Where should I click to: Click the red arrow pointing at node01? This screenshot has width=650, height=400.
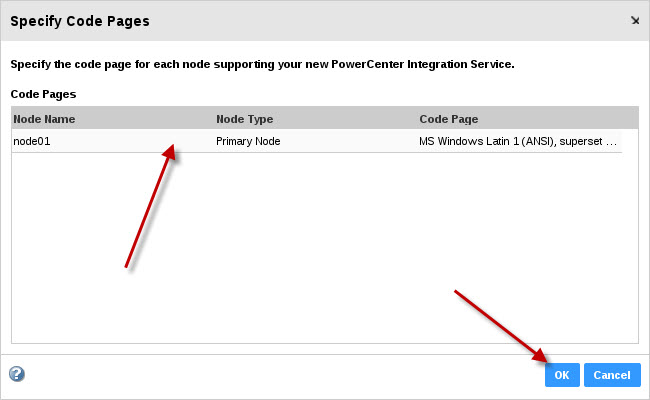(x=150, y=206)
